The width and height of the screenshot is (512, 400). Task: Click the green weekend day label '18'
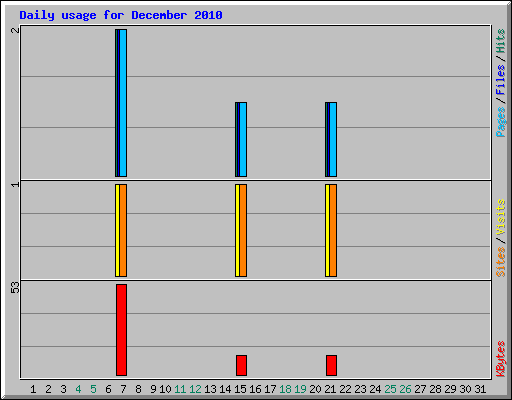click(x=285, y=389)
